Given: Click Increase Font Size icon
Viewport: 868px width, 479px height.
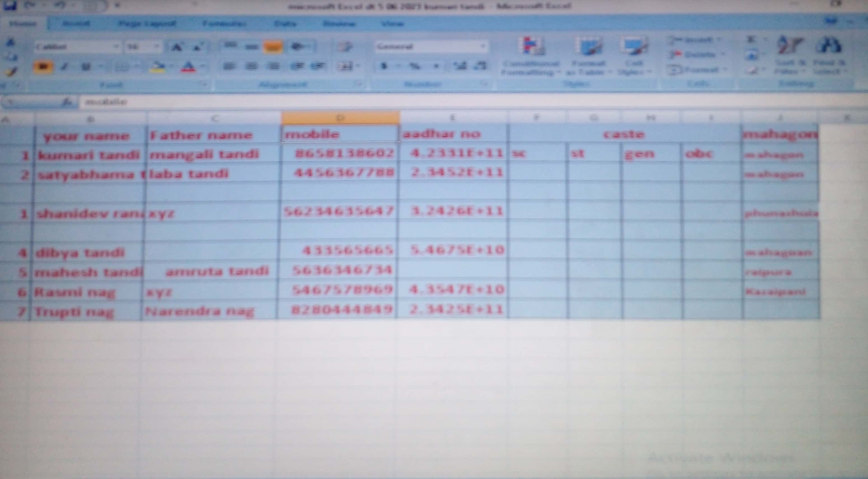Looking at the screenshot, I should pyautogui.click(x=177, y=47).
